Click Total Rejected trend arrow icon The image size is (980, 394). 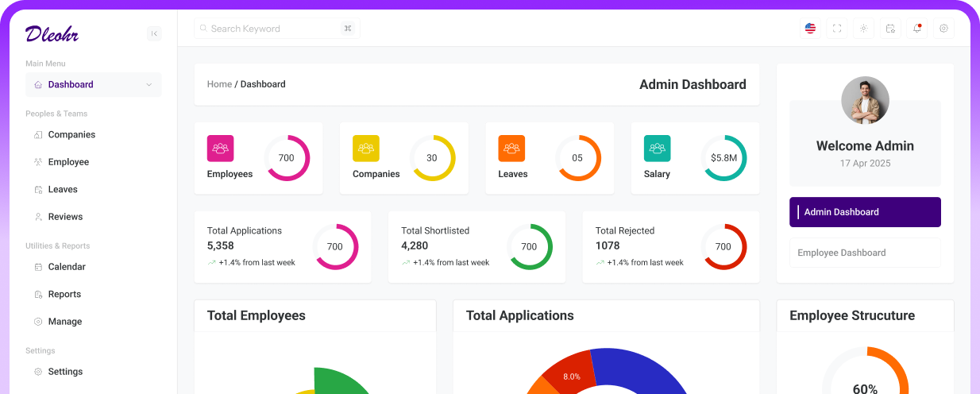point(600,263)
